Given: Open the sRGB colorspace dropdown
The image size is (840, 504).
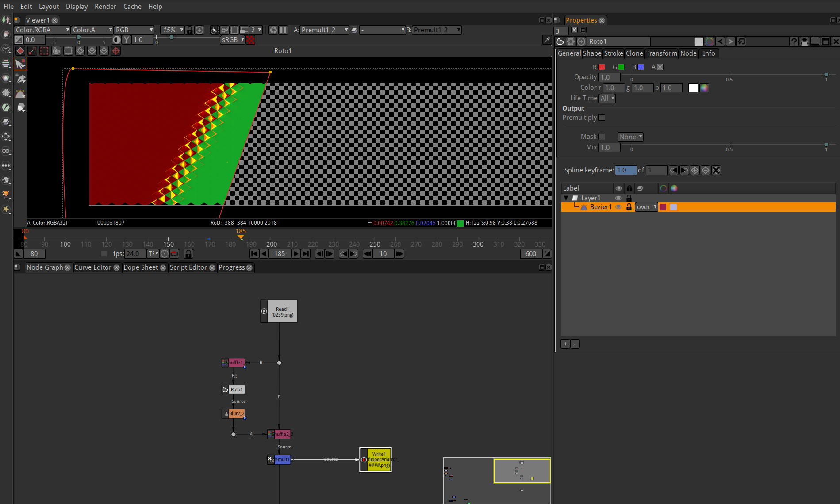Looking at the screenshot, I should (233, 40).
